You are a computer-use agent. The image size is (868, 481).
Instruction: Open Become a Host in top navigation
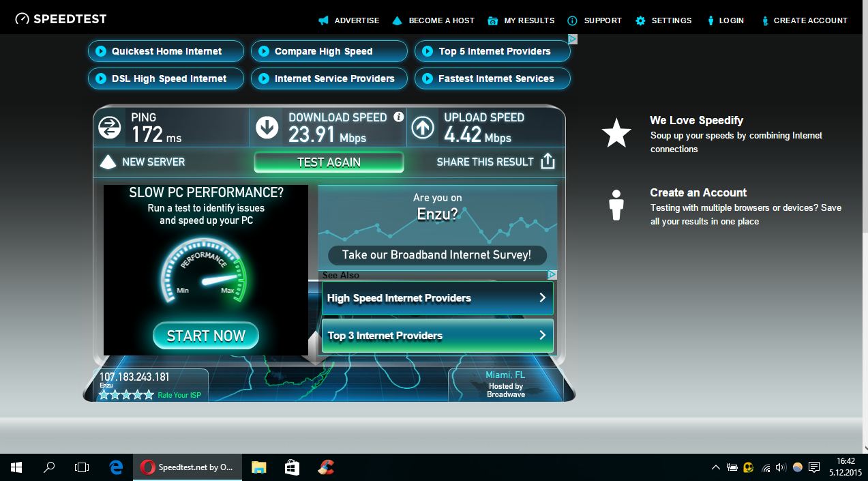coord(433,20)
